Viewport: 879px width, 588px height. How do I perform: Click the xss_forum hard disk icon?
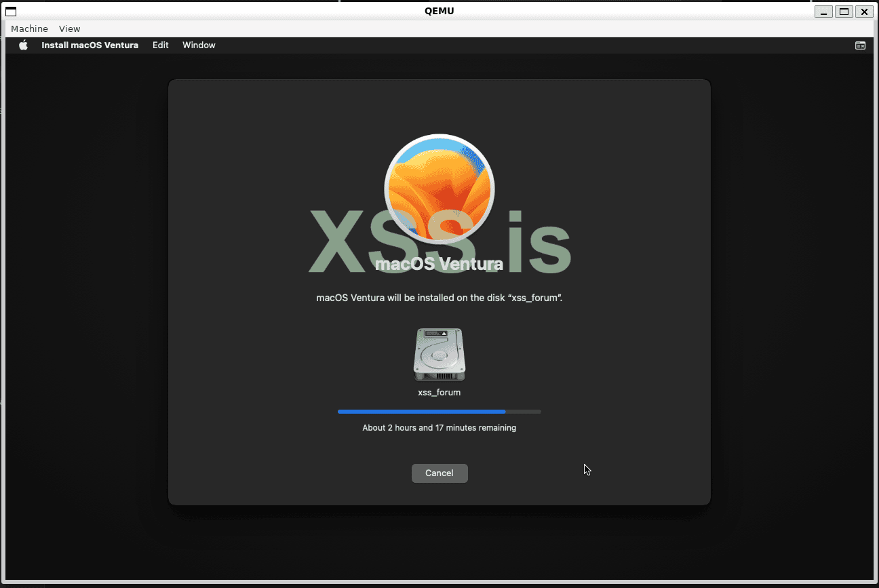[x=439, y=355]
